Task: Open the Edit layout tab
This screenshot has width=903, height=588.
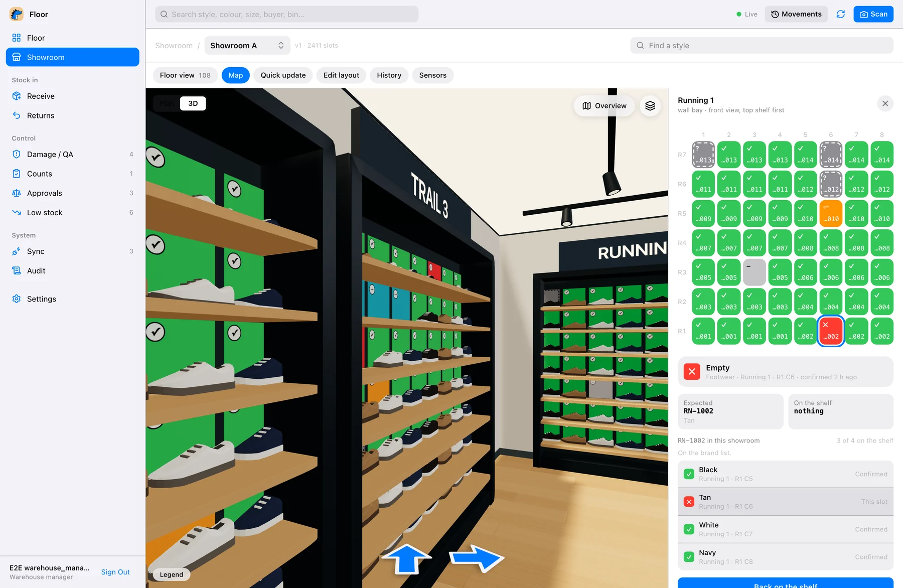Action: click(341, 75)
